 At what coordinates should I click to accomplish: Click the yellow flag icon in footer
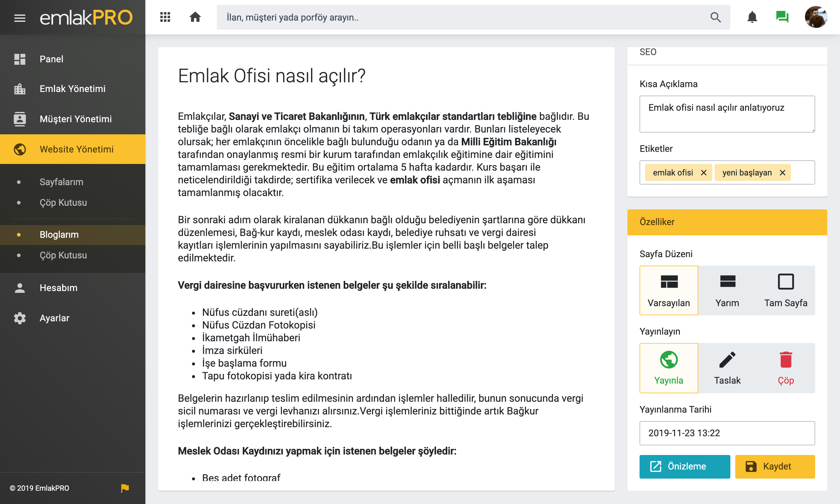tap(125, 488)
